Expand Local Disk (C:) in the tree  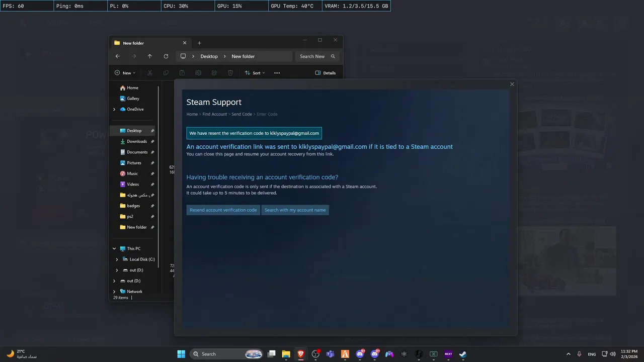click(117, 259)
